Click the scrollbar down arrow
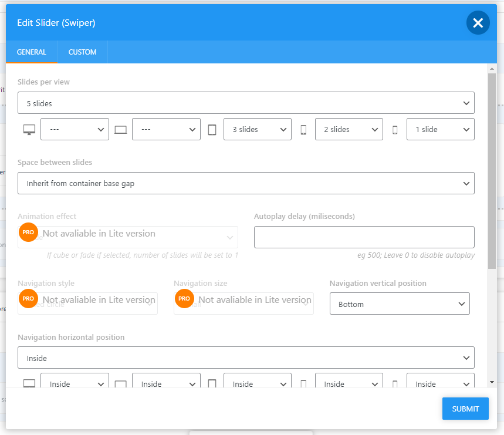 [x=492, y=382]
